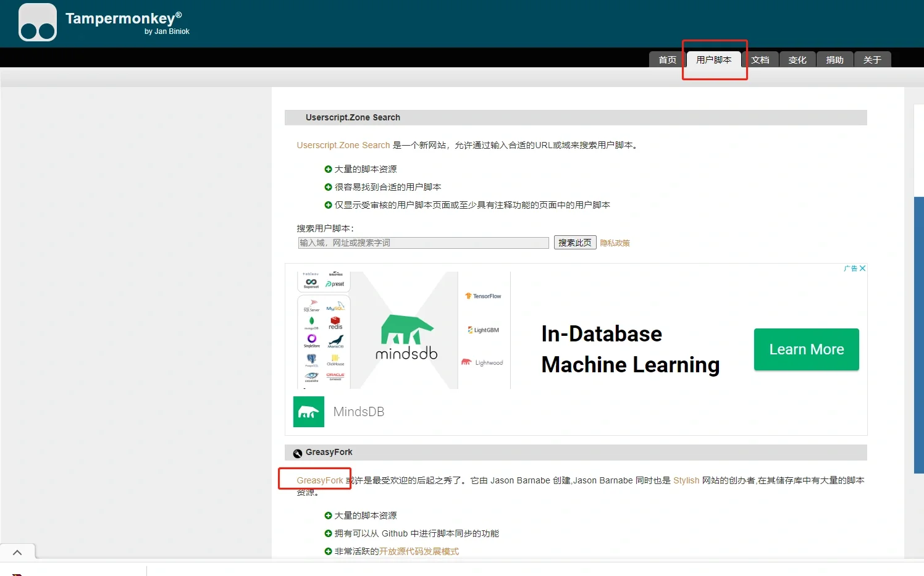Follow the orange GreasyFork link
924x576 pixels.
320,480
